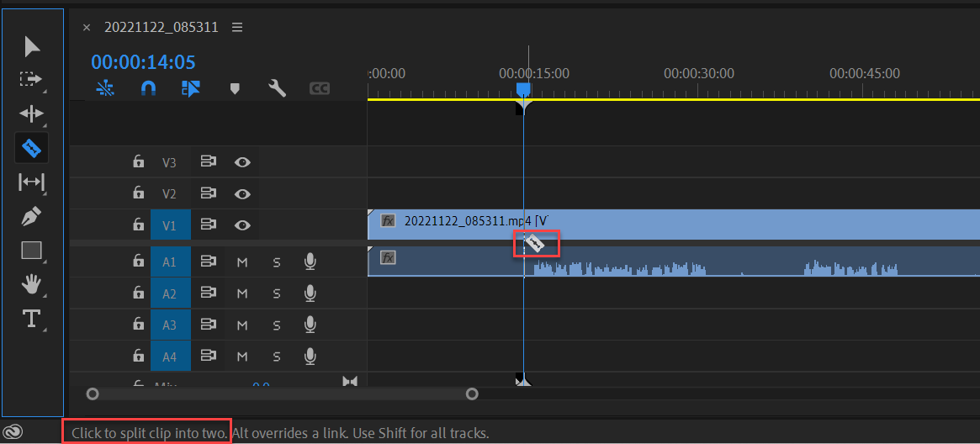Toggle Linked Selection button
Screen dimensions: 980x444
point(191,88)
